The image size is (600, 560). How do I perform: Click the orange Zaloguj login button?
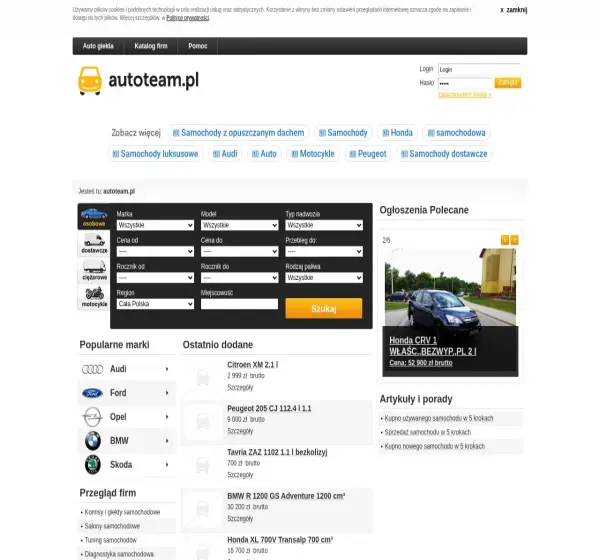click(508, 83)
